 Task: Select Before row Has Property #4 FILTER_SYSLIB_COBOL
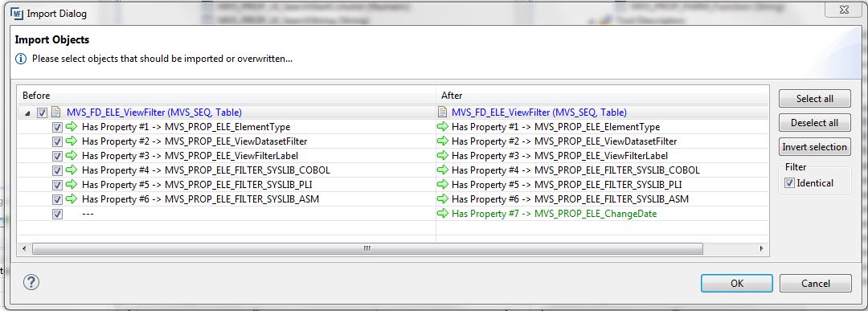(x=206, y=170)
